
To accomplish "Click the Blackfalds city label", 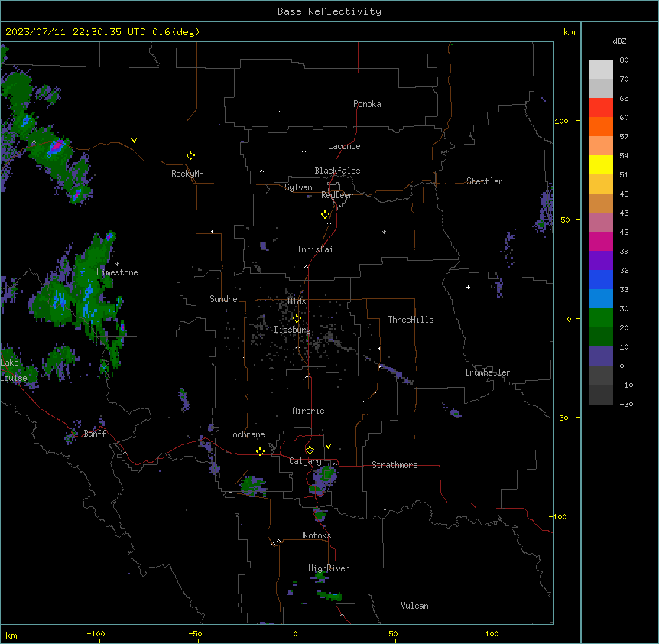I will (x=337, y=171).
